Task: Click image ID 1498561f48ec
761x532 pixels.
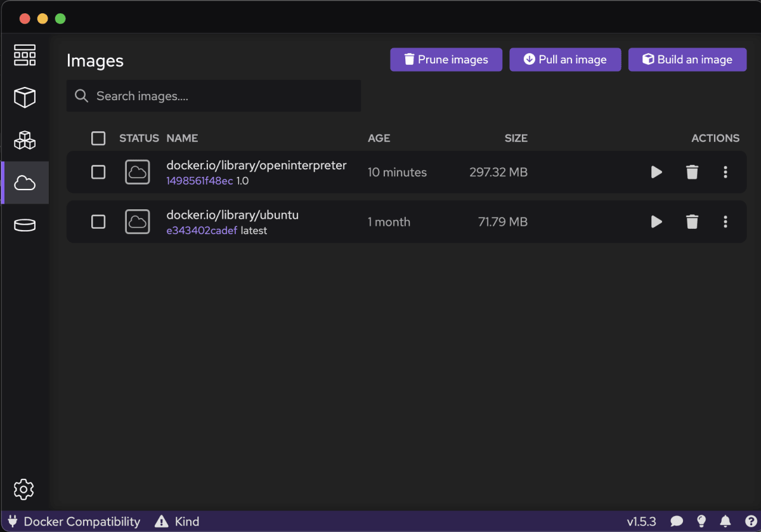Action: coord(200,181)
